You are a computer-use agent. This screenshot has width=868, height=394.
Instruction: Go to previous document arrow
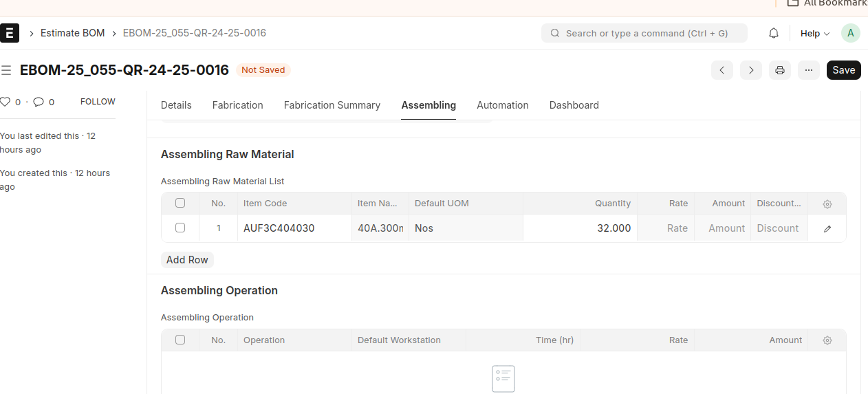point(722,70)
